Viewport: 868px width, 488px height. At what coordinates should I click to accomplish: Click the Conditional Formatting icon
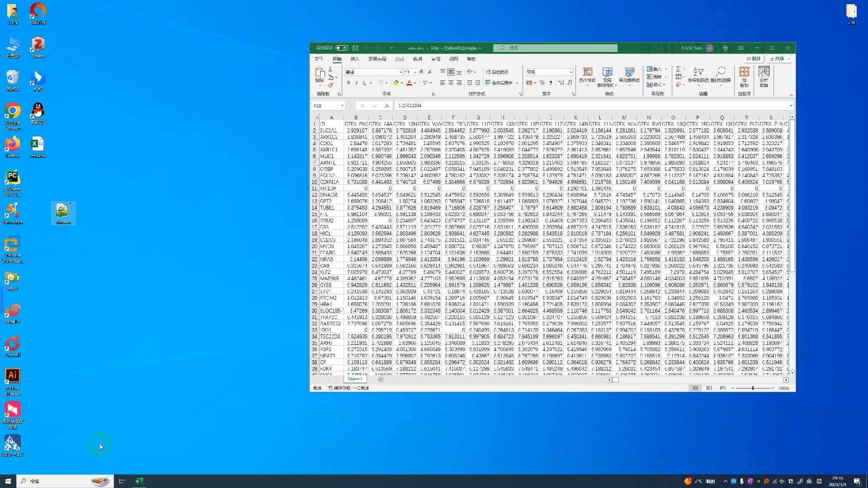[587, 75]
